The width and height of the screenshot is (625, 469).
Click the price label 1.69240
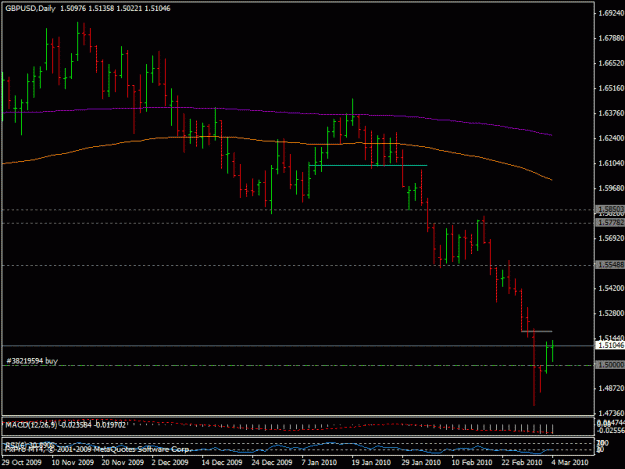[611, 13]
